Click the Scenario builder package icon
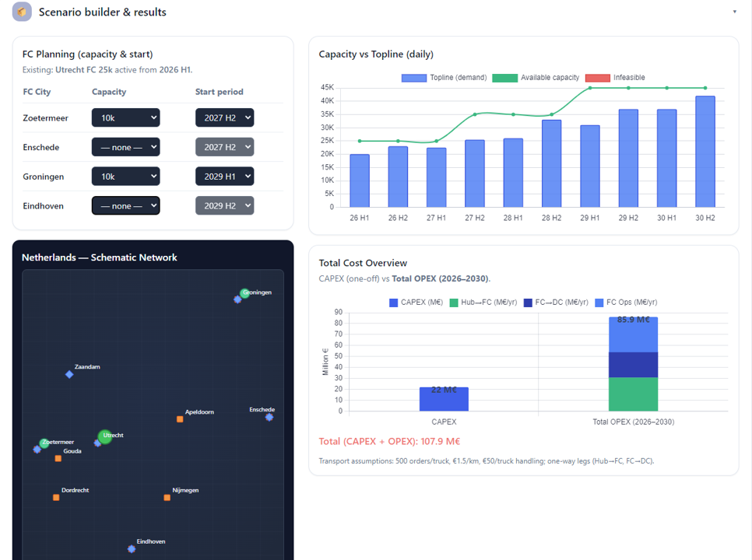The image size is (752, 560). (x=22, y=12)
